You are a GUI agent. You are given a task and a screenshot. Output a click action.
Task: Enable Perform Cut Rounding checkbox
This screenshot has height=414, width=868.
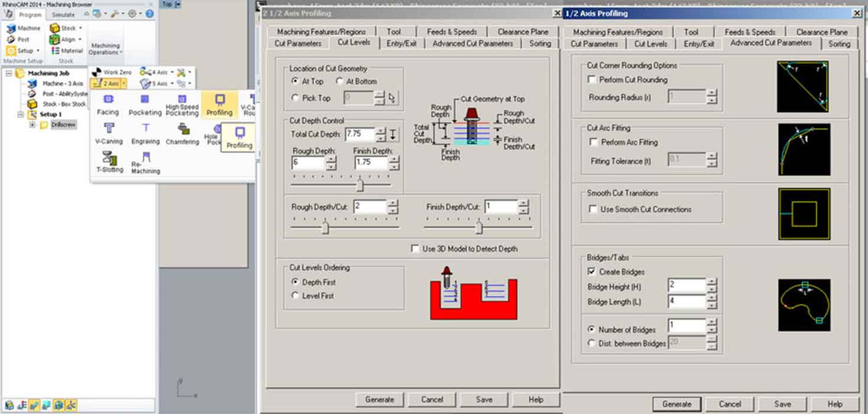592,79
